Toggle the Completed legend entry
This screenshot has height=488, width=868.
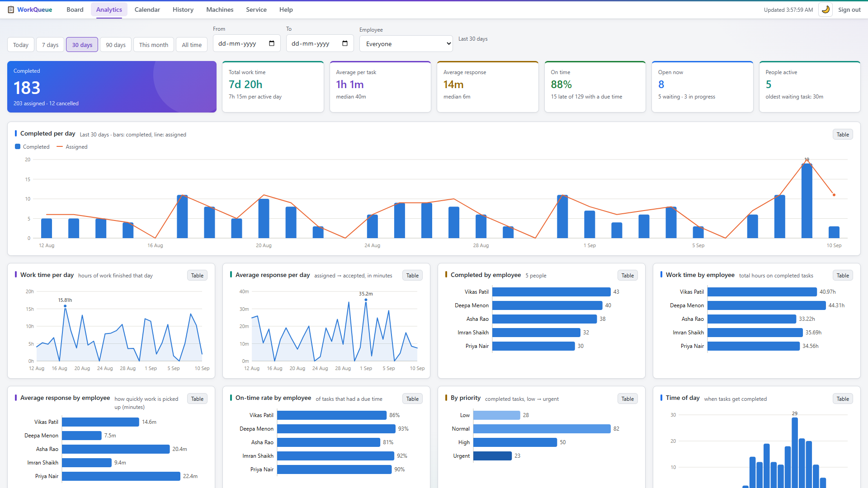coord(32,147)
